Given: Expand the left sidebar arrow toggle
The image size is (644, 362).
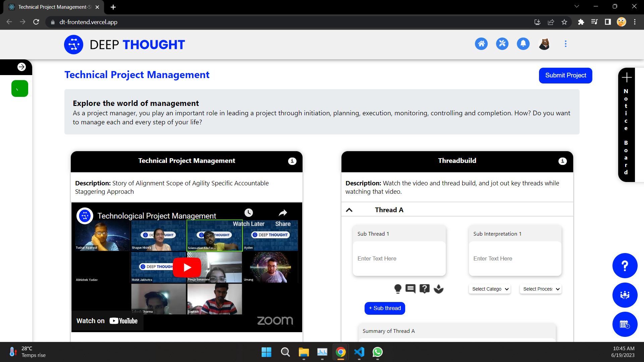Looking at the screenshot, I should [x=21, y=67].
